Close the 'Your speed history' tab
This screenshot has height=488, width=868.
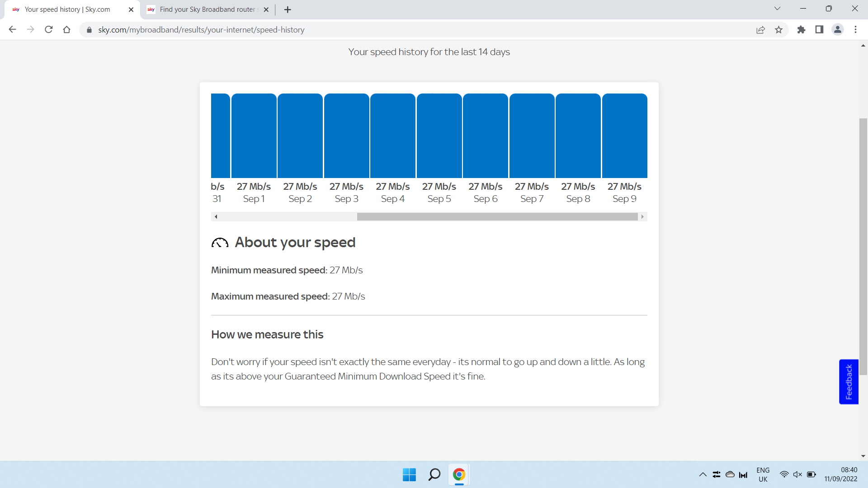(x=131, y=9)
